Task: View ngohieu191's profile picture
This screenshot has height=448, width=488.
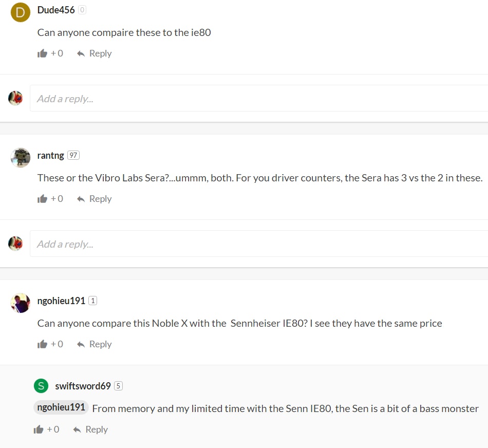Action: (x=21, y=303)
